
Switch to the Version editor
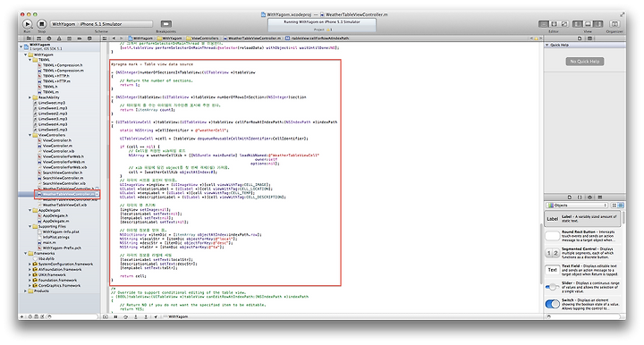pos(564,24)
